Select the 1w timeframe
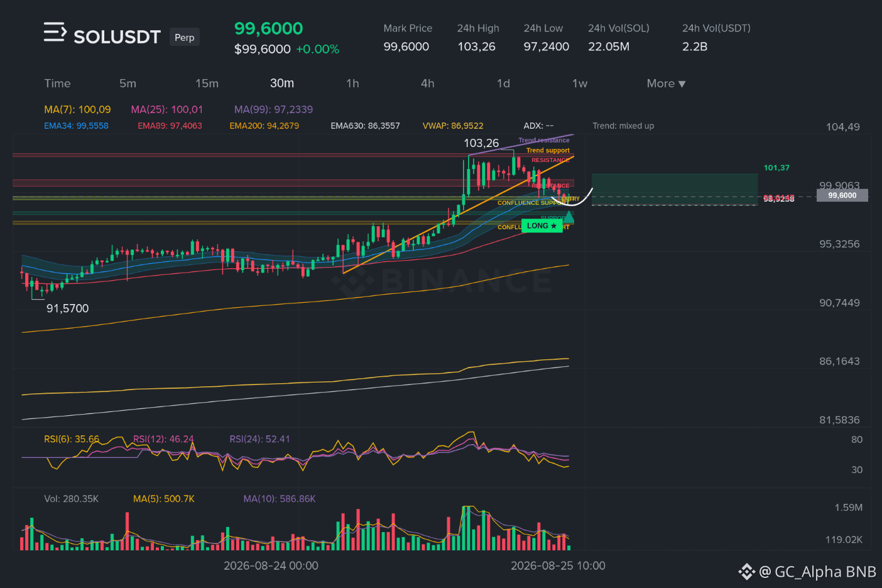 coord(579,84)
